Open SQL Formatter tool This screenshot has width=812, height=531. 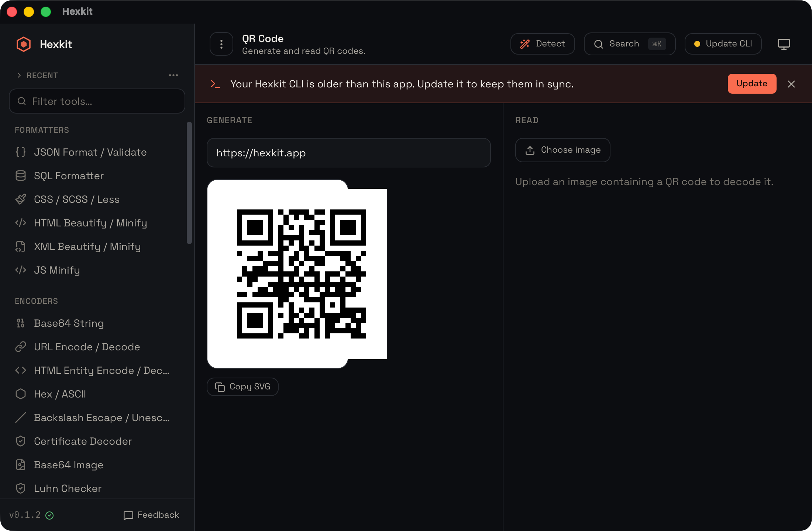tap(97, 176)
